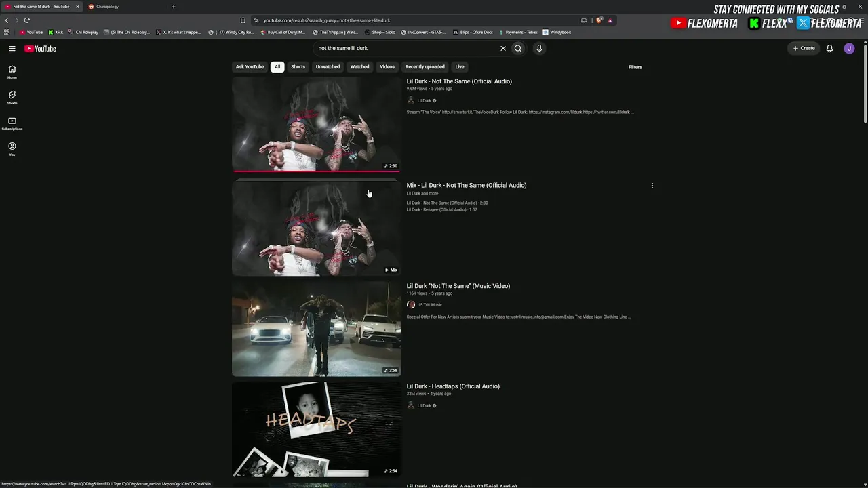Open the Blips - Cfxre Docs bookmark
Viewport: 868px width, 488px height.
click(473, 32)
